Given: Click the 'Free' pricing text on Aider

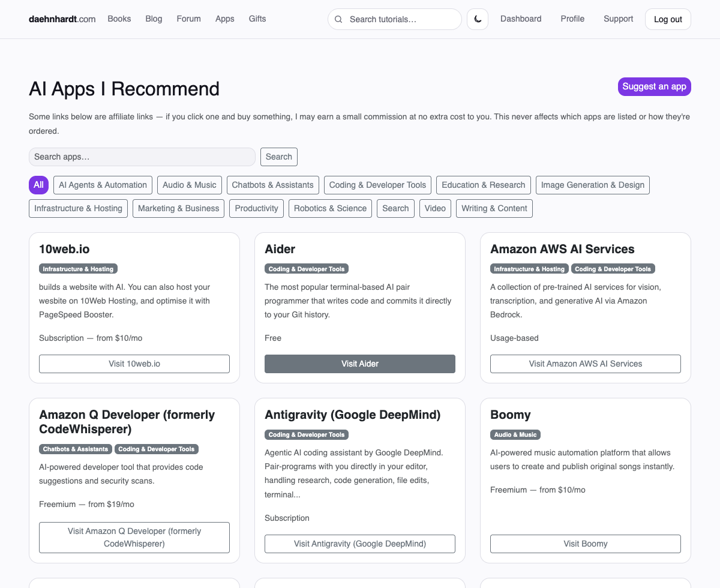Looking at the screenshot, I should click(273, 338).
